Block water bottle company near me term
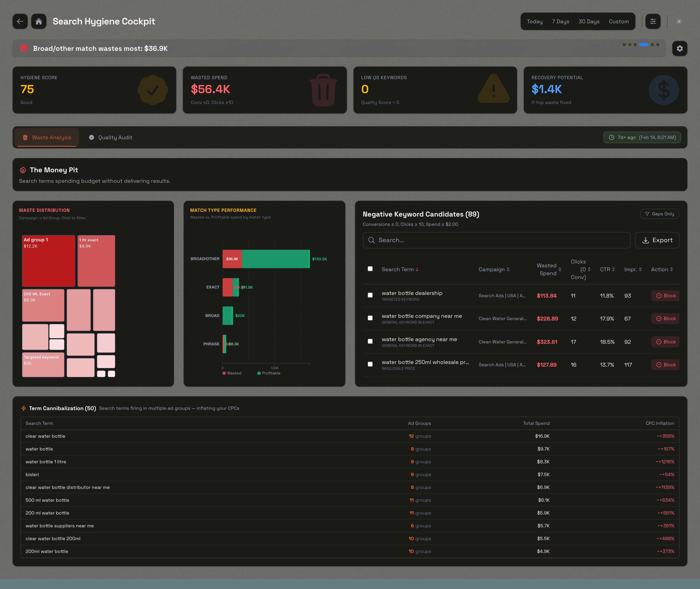This screenshot has width=700, height=589. point(665,319)
